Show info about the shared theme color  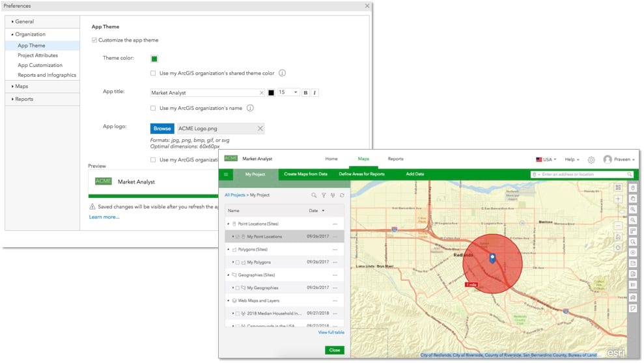[x=282, y=73]
